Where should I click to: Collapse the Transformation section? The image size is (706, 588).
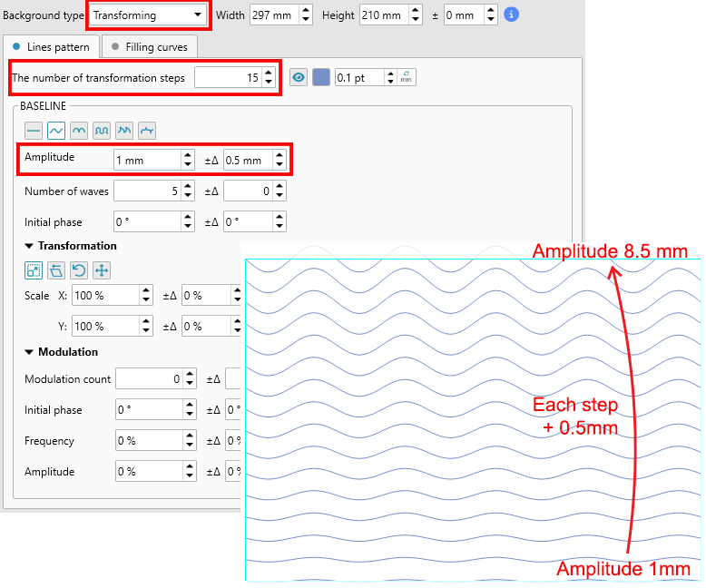pos(29,246)
